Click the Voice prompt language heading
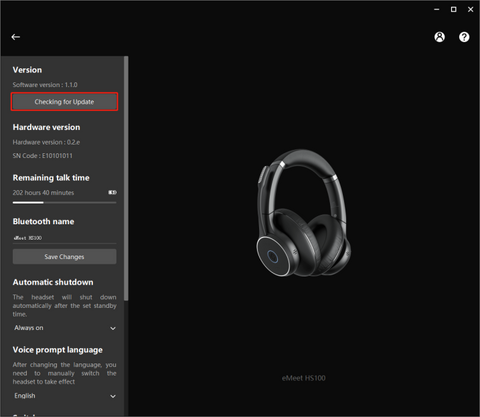This screenshot has width=480, height=417. click(x=58, y=350)
